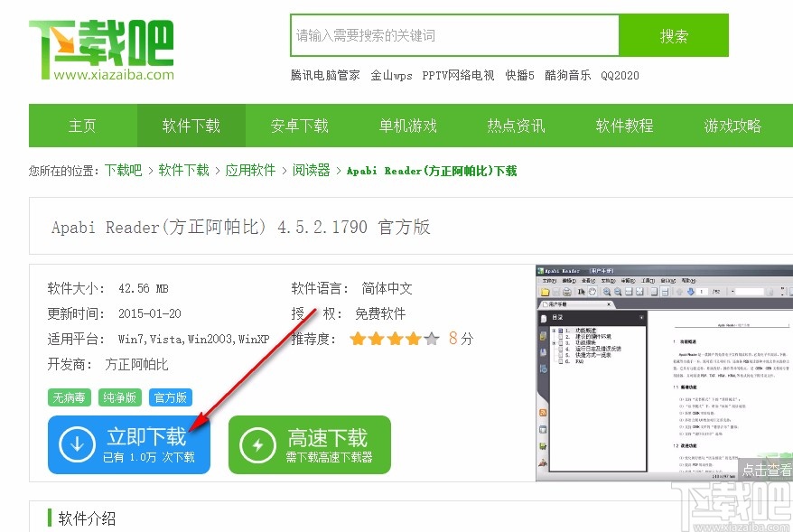Click the developer name 方正阿帕比
This screenshot has width=793, height=532.
pos(136,364)
